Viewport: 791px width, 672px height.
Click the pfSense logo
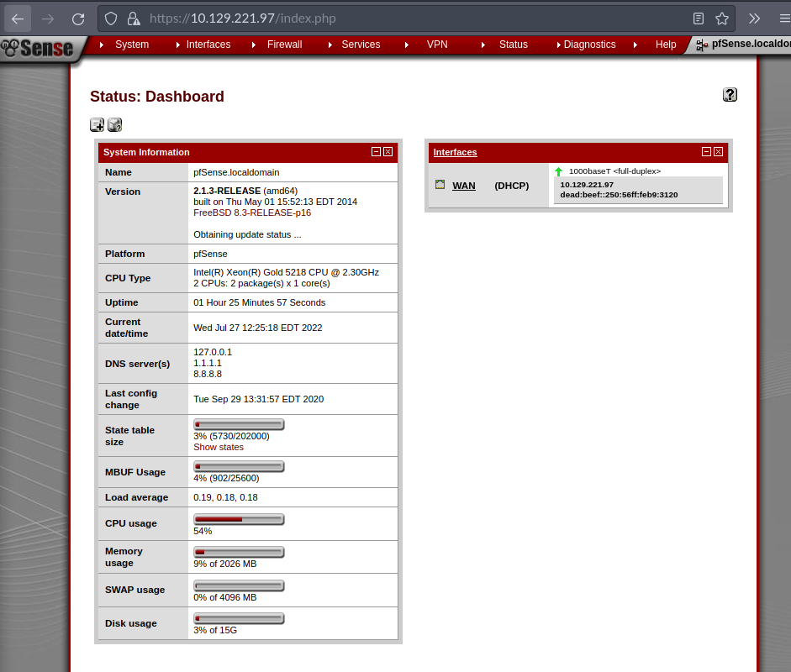click(x=37, y=49)
